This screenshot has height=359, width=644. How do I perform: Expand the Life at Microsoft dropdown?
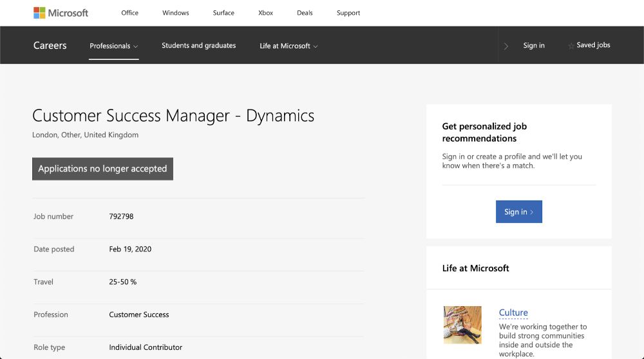[x=289, y=46]
